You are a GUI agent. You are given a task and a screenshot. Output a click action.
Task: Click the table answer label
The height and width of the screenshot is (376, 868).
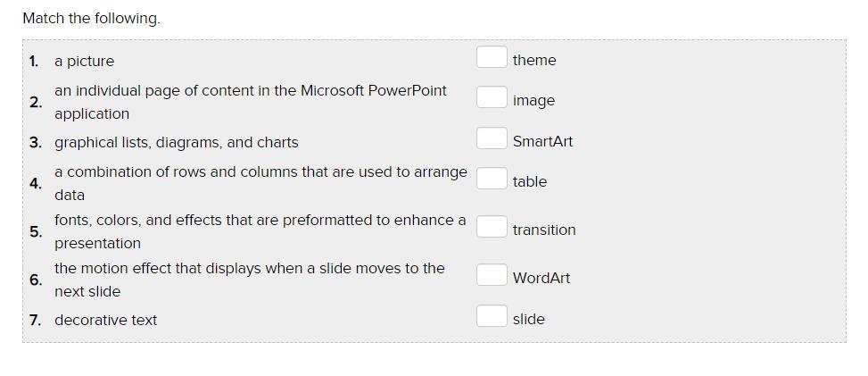tap(529, 181)
